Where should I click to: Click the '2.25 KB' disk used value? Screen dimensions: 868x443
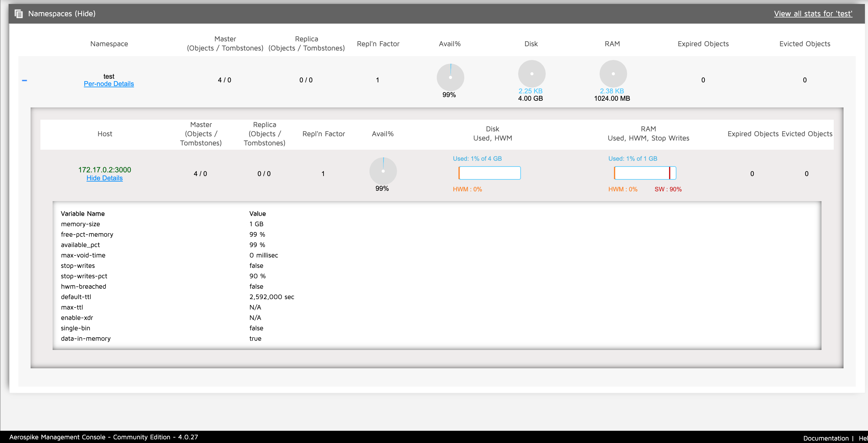[530, 91]
